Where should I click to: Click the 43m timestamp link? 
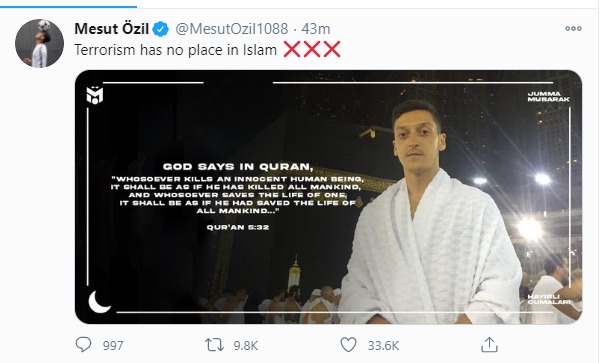point(316,29)
